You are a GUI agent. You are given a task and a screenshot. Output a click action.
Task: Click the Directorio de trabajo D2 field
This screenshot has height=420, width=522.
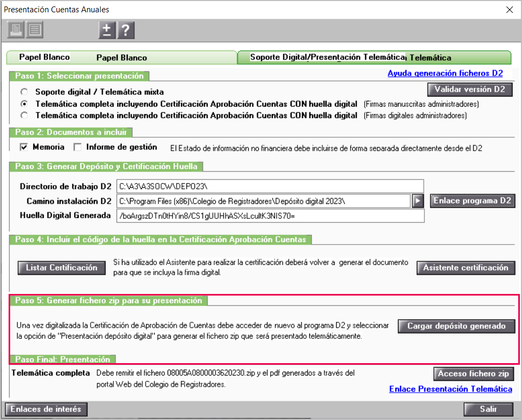[270, 187]
